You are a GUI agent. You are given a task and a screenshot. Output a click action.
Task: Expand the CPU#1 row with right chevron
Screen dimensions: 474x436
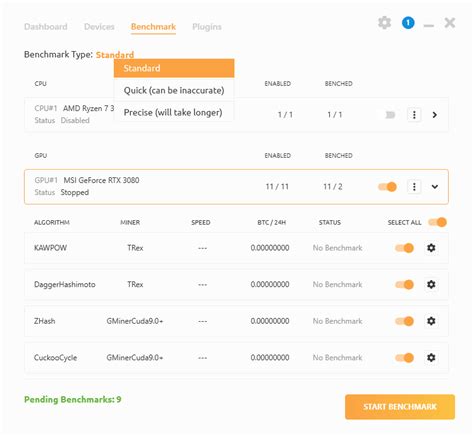(434, 115)
